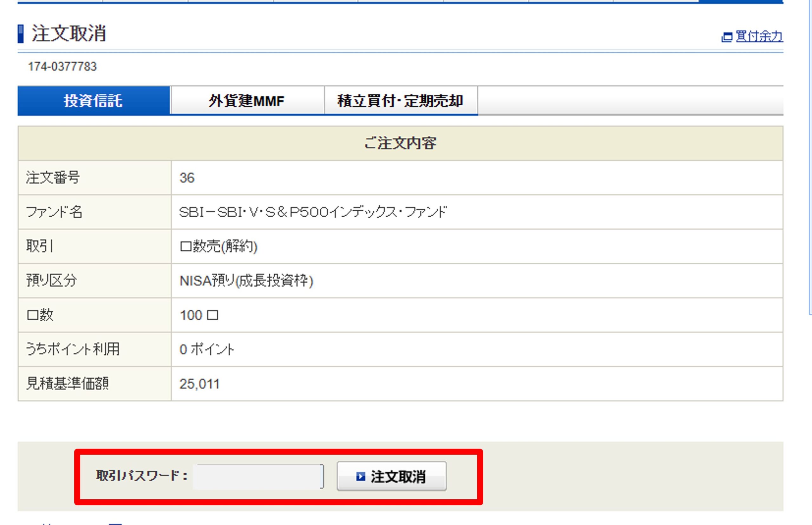Open the 積立買付・定期売却 tab
This screenshot has width=812, height=525.
pyautogui.click(x=401, y=101)
